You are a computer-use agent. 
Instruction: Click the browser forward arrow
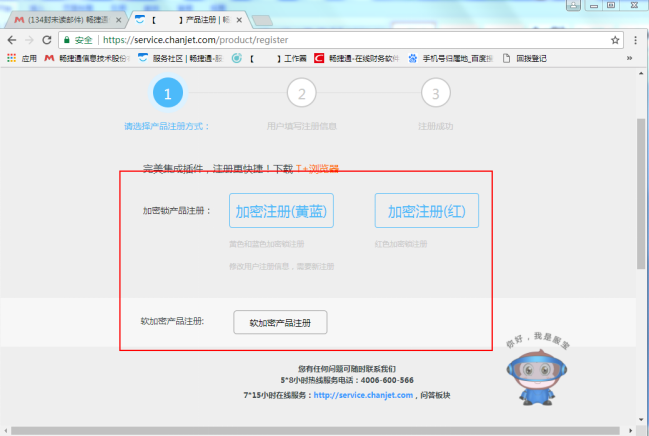point(29,40)
